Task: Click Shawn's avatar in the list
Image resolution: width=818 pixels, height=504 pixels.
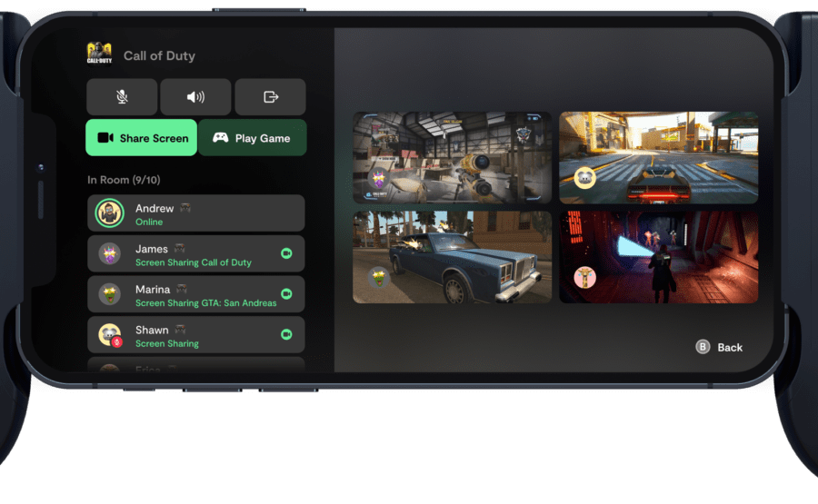Action: click(x=110, y=334)
